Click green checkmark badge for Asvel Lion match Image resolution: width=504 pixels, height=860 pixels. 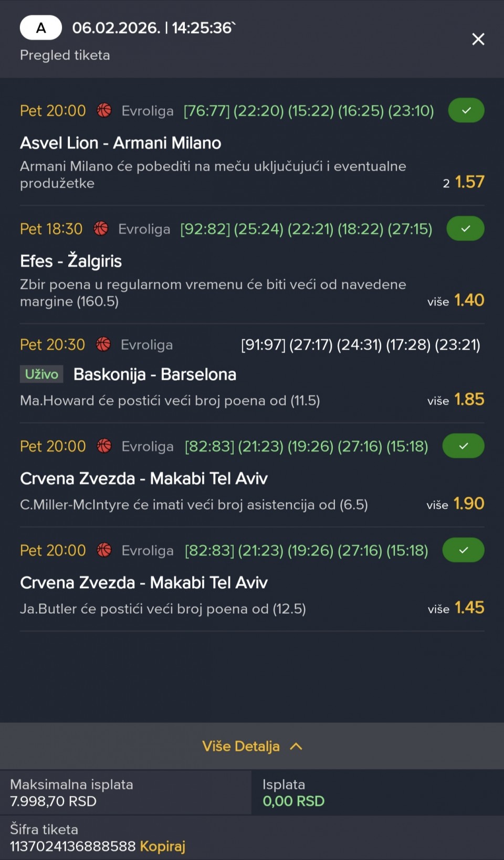click(x=466, y=111)
